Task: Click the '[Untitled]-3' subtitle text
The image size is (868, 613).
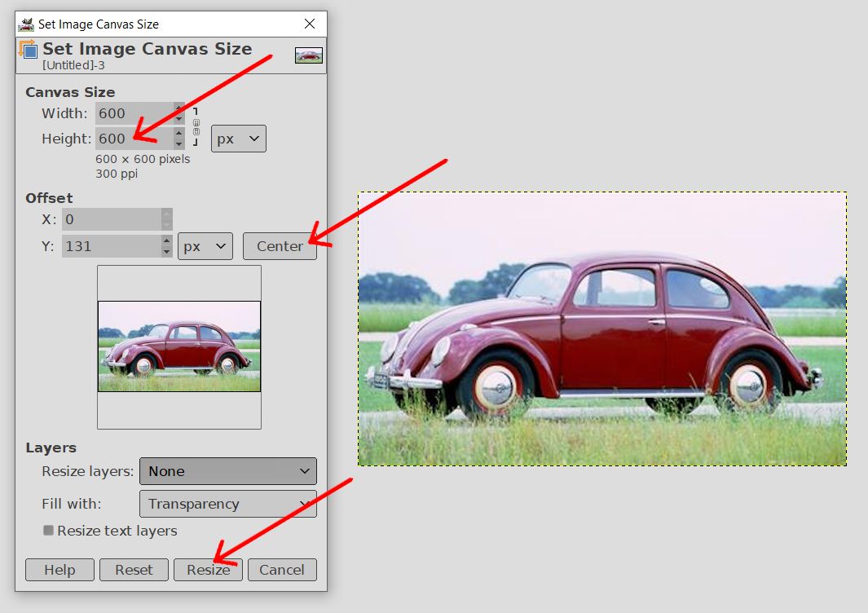Action: tap(73, 65)
